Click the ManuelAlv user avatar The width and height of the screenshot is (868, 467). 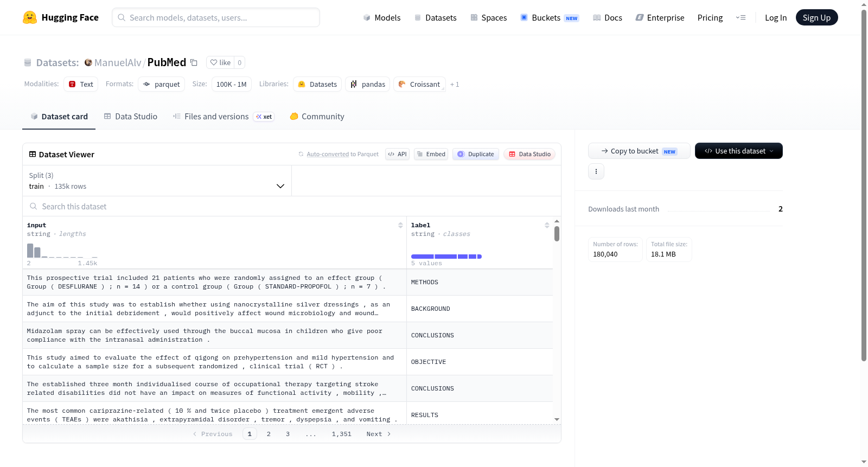[88, 62]
